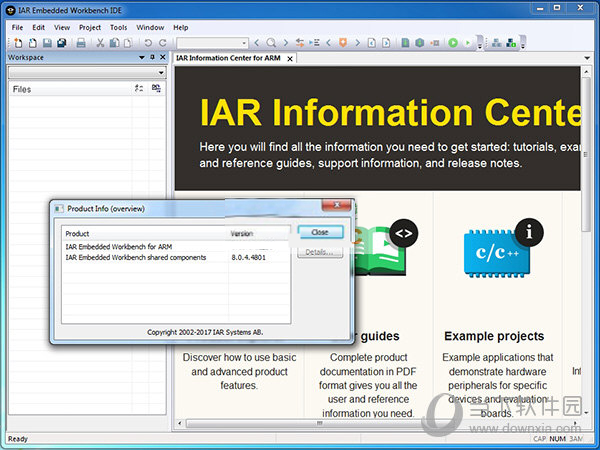The height and width of the screenshot is (450, 600).
Task: Open the File menu
Action: pos(17,28)
